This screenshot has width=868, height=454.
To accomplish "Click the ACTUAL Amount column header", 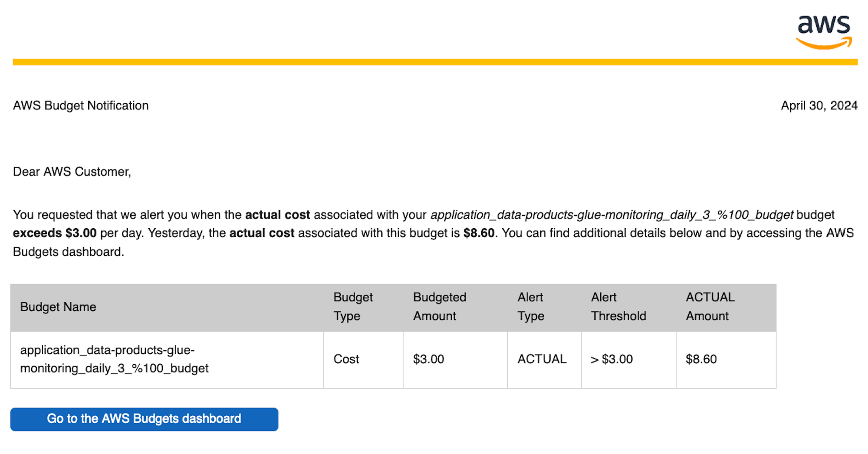I will pyautogui.click(x=710, y=306).
